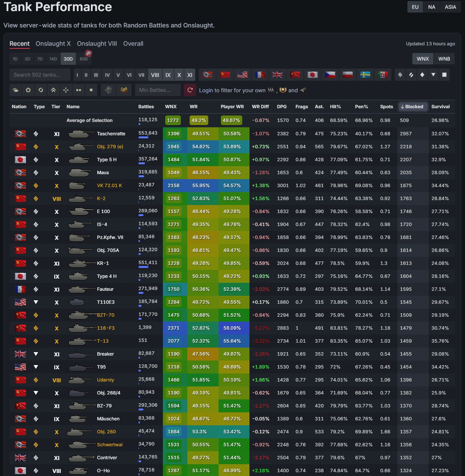Viewport: 465px width, 476px height.
Task: Filter tanks by Japan nation flag
Action: (312, 75)
